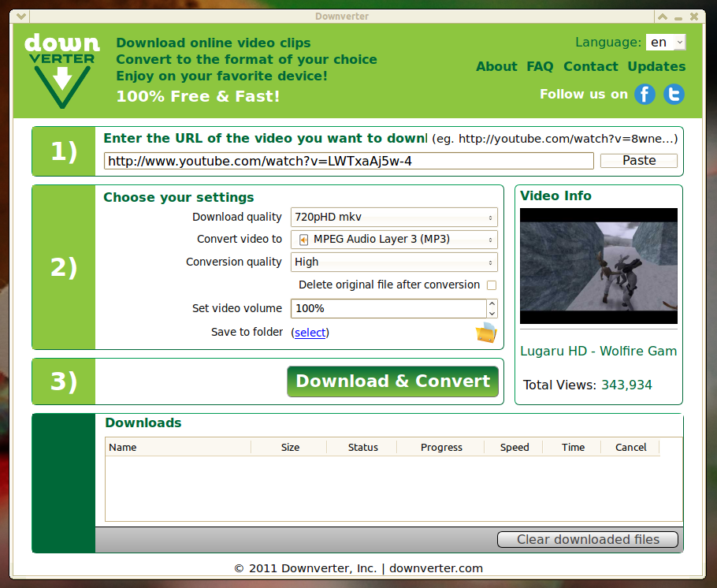Image resolution: width=717 pixels, height=588 pixels.
Task: Open the window menu in the title bar
Action: click(x=20, y=17)
